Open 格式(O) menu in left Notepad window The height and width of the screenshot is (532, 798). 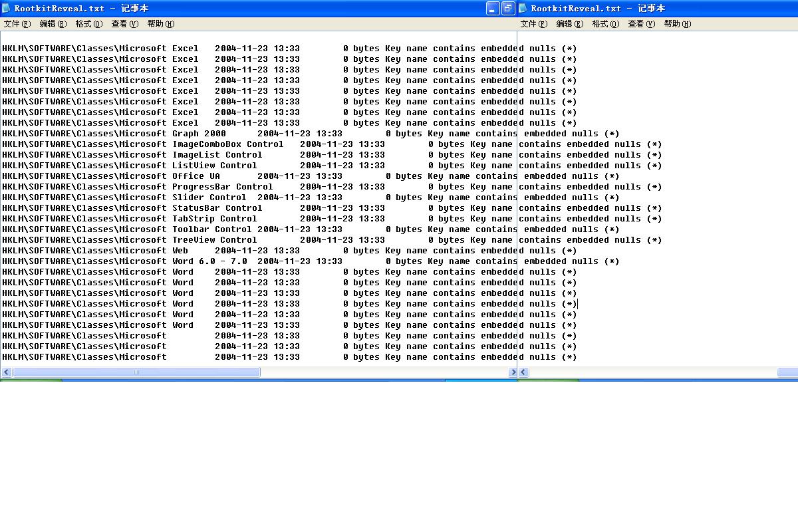pyautogui.click(x=89, y=24)
